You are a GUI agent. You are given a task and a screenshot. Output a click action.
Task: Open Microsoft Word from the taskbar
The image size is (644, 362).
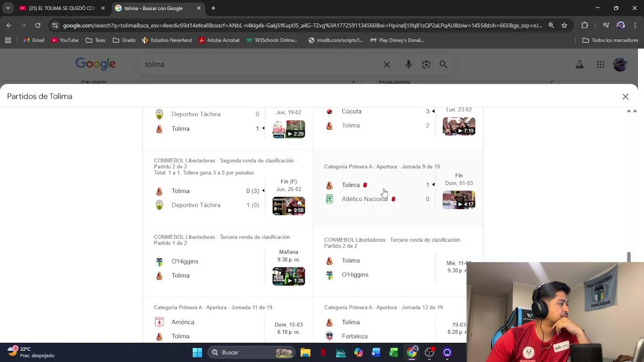[376, 352]
